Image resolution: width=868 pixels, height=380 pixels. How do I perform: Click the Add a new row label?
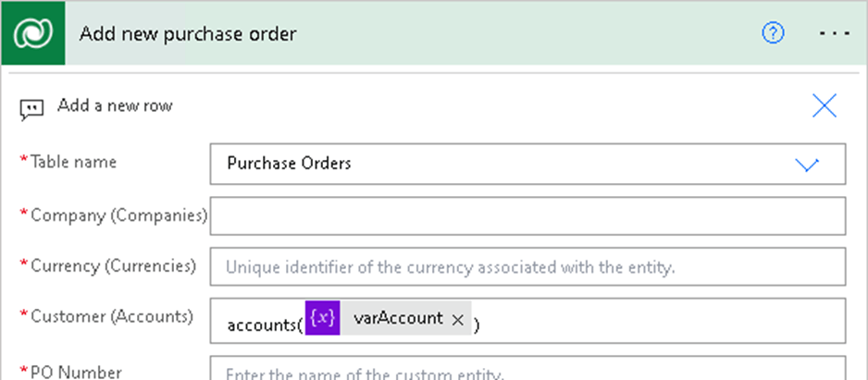(115, 105)
